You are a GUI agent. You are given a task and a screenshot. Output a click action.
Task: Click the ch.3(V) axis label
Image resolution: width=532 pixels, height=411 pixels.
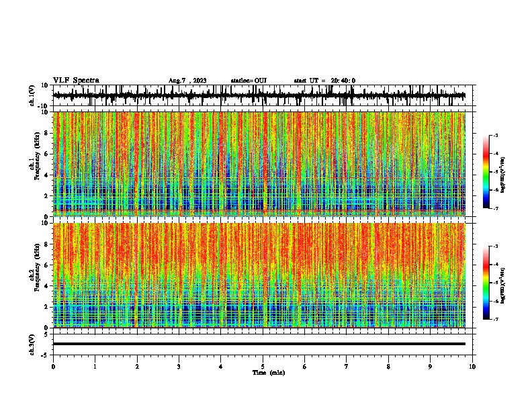(x=32, y=345)
